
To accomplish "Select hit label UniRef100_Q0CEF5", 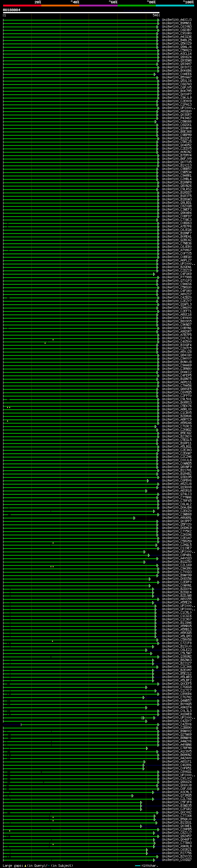I will pyautogui.click(x=177, y=684).
